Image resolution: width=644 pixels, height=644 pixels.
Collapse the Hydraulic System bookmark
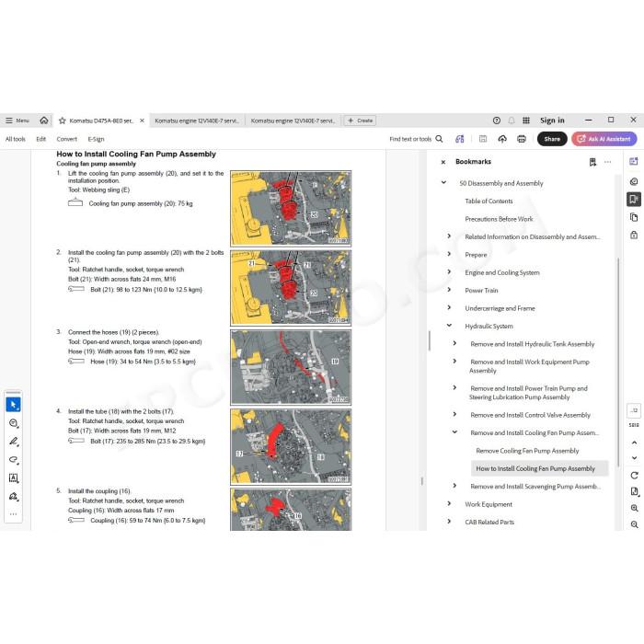(449, 326)
